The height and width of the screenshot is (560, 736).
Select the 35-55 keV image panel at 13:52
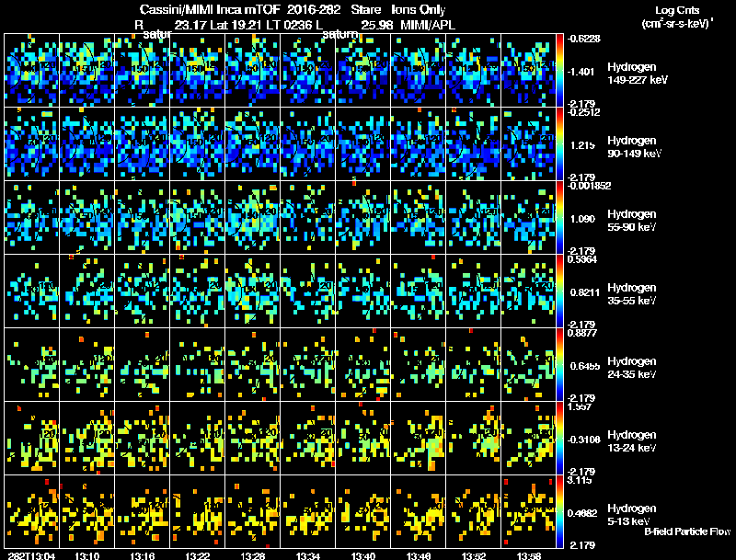click(474, 291)
